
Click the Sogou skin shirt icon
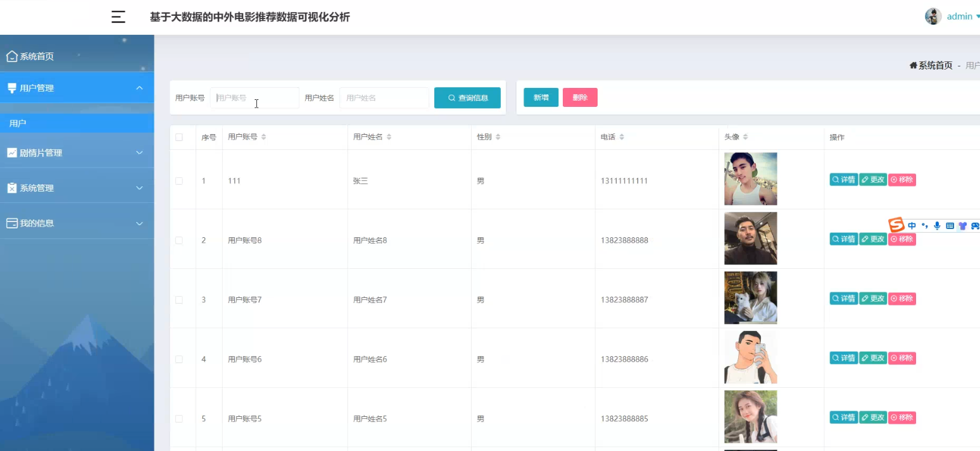point(962,226)
